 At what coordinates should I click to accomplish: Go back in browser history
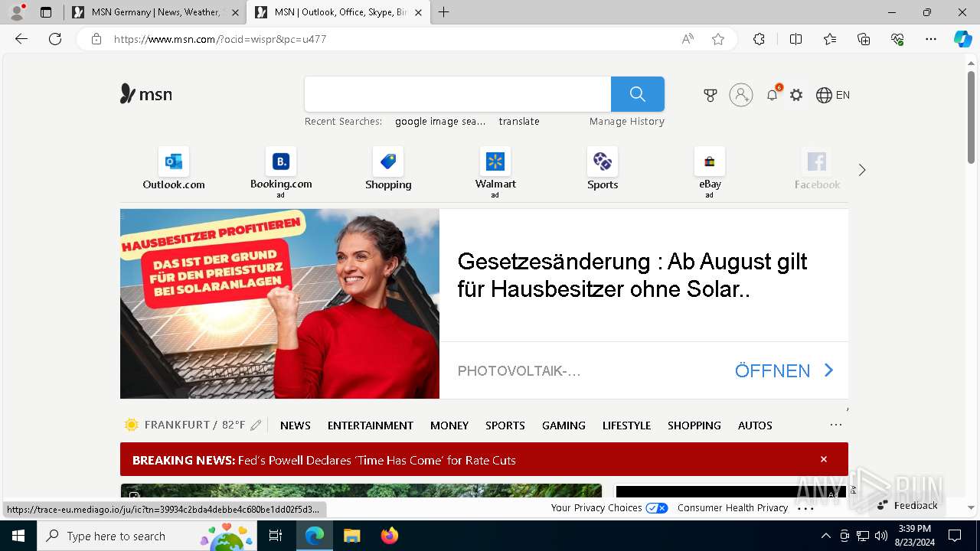(x=21, y=39)
